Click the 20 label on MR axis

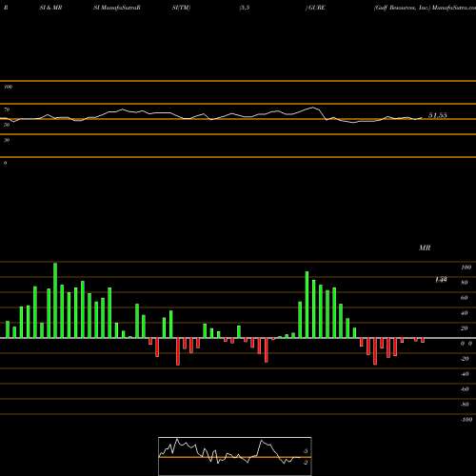(x=465, y=328)
